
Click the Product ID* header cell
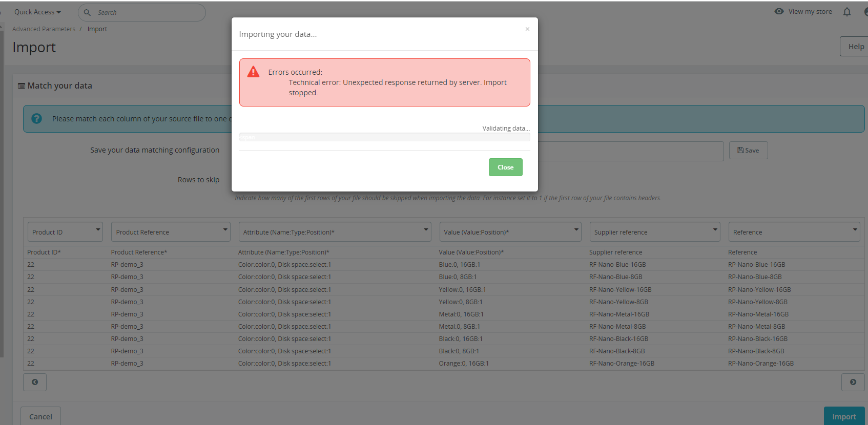pos(44,252)
